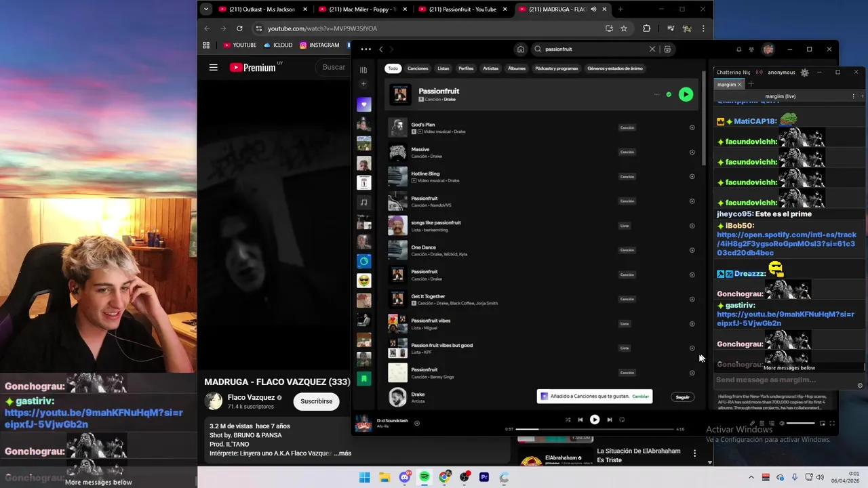Open Spotify home via house icon
Viewport: 868px width, 488px height.
[x=520, y=49]
